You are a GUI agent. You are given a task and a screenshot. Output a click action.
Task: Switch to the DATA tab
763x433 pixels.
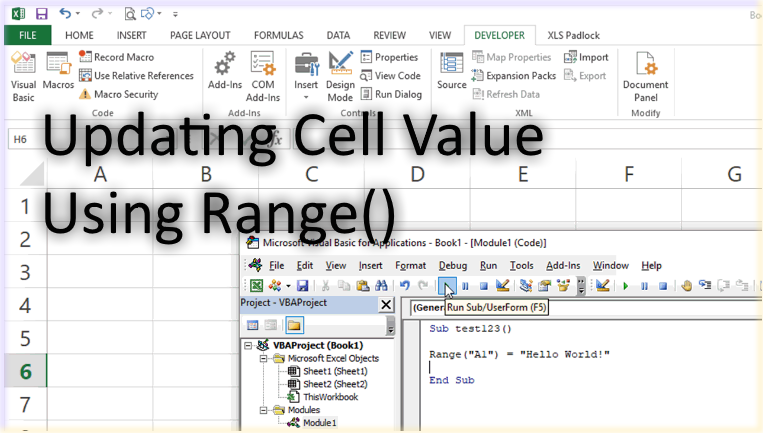click(338, 35)
